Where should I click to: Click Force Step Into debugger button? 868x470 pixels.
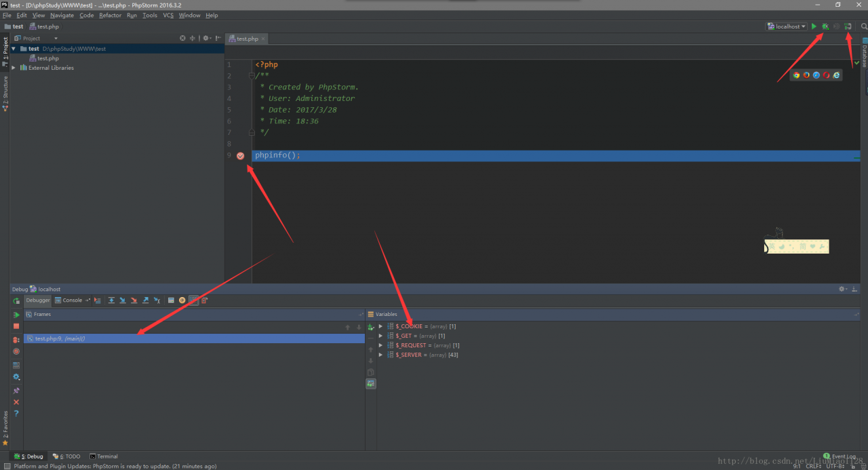(134, 300)
